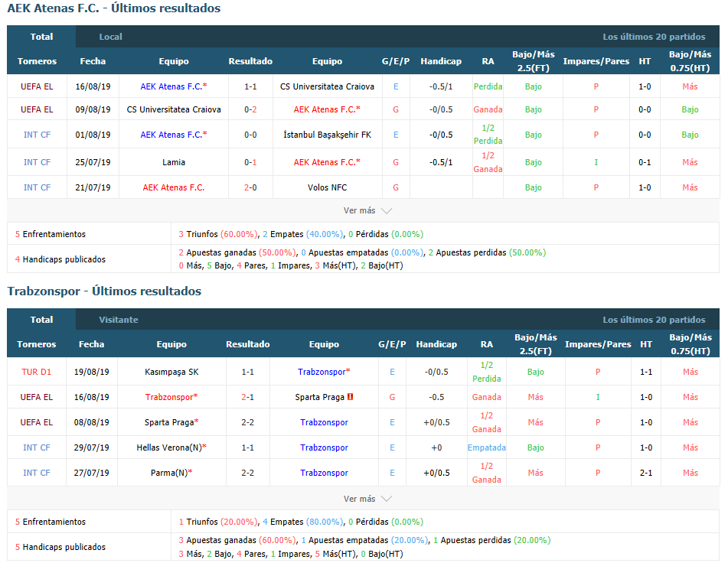Viewport: 728px width, 563px height.
Task: Open INT CF link in the 01/08/19 row
Action: click(x=37, y=135)
